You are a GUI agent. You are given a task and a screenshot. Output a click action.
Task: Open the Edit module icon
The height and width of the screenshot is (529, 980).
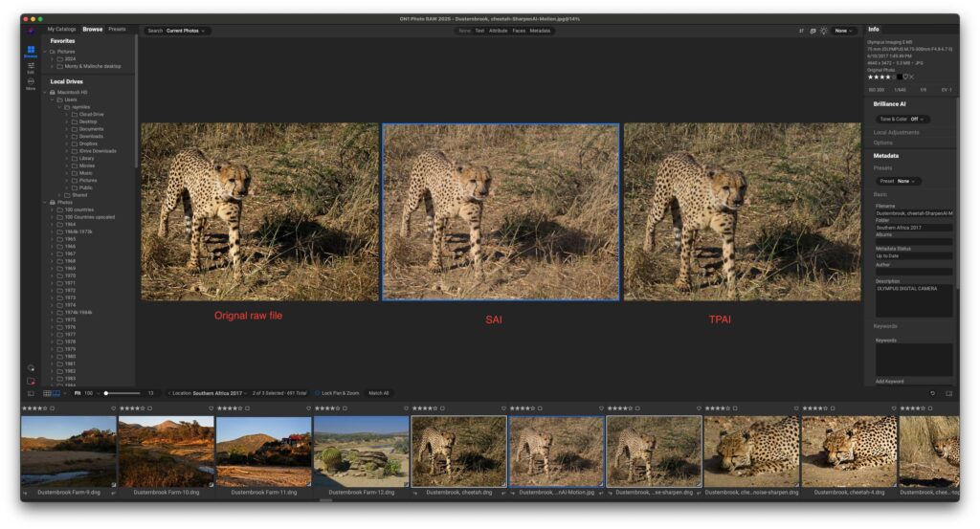31,66
